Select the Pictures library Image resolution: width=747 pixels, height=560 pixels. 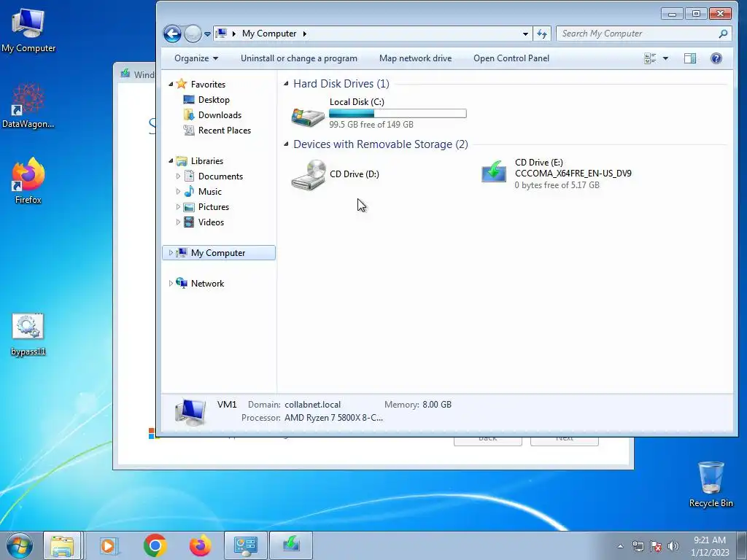(214, 206)
